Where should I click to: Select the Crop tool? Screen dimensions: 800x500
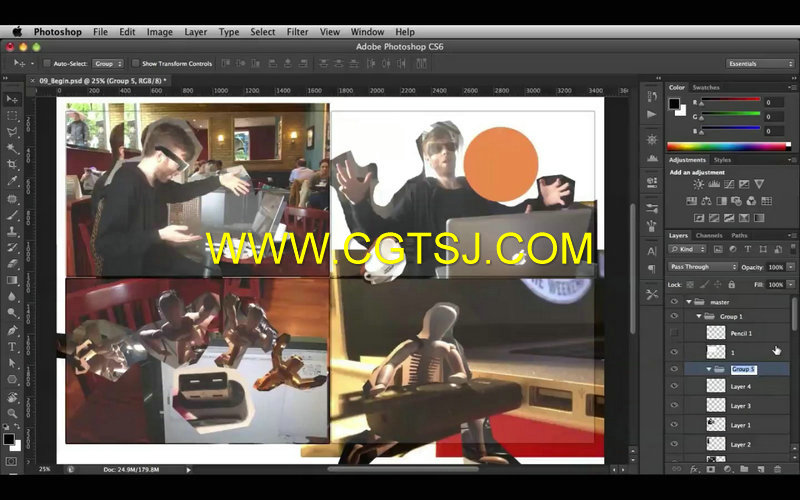[12, 164]
